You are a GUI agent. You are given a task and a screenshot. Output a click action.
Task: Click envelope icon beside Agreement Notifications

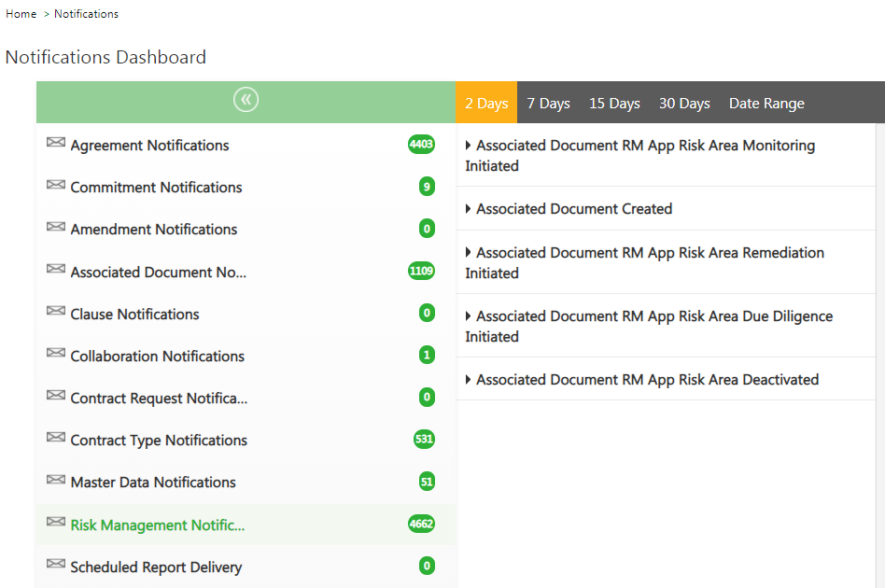pos(56,143)
